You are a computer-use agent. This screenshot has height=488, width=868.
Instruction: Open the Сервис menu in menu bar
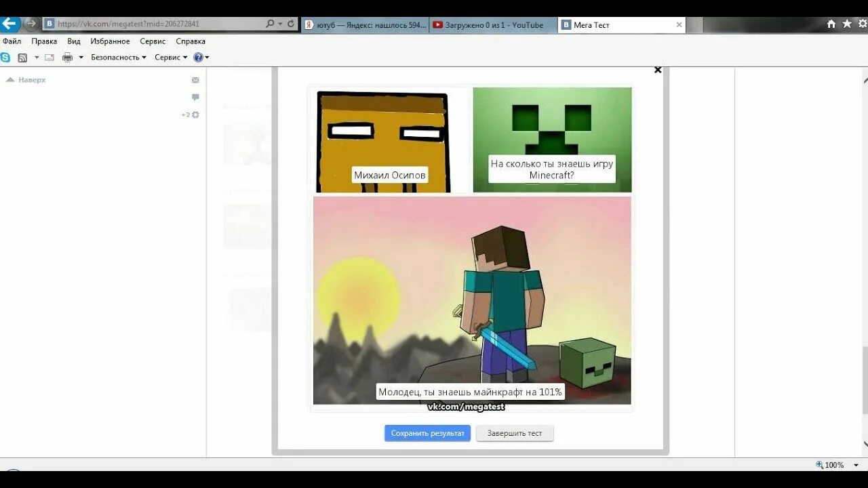[153, 41]
